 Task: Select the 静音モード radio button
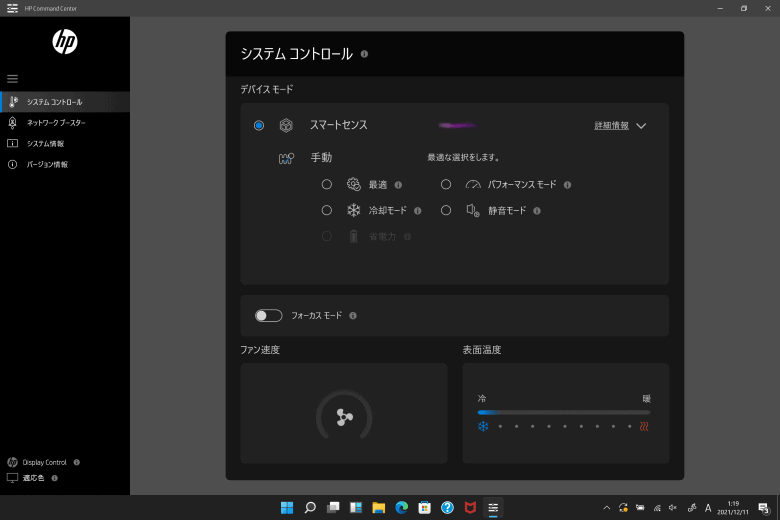pos(446,210)
